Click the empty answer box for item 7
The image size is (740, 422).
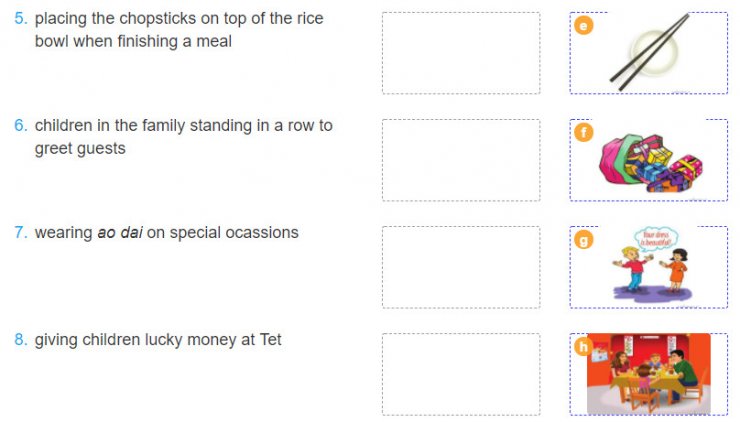(x=460, y=267)
